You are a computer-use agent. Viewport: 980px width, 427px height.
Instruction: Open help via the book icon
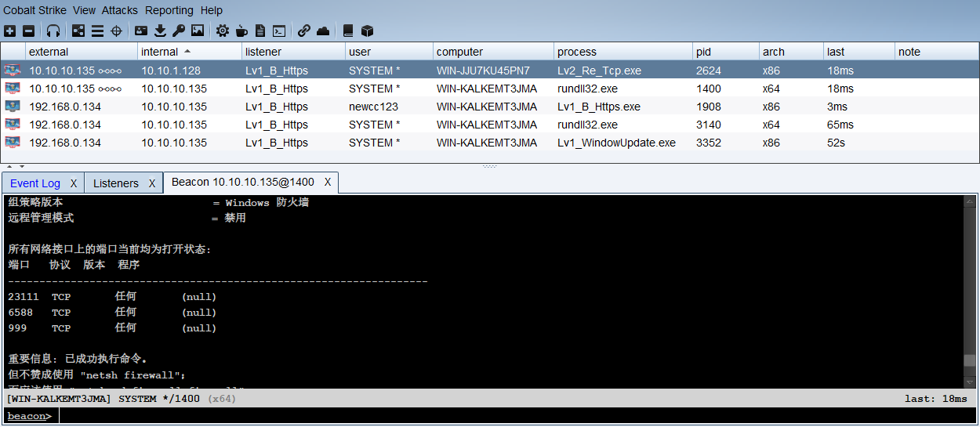[348, 31]
